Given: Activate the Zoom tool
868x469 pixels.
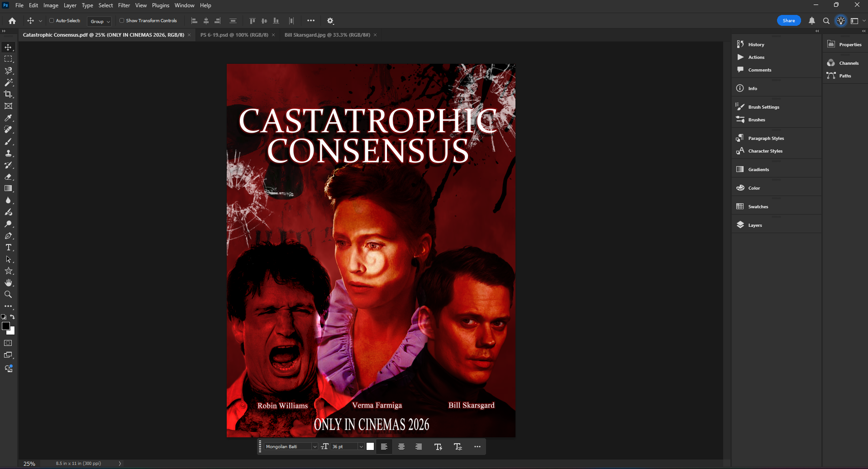Looking at the screenshot, I should point(8,295).
